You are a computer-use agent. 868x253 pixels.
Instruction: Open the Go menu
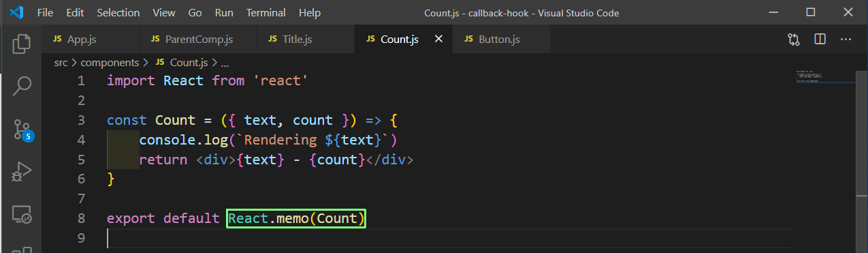[195, 13]
